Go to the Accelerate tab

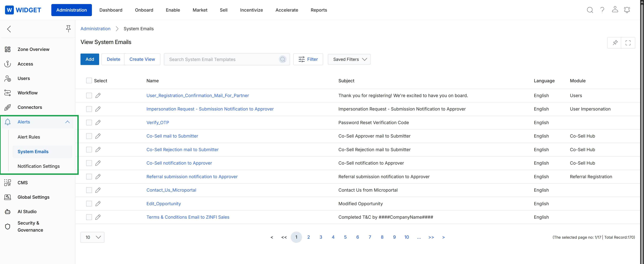click(x=287, y=10)
